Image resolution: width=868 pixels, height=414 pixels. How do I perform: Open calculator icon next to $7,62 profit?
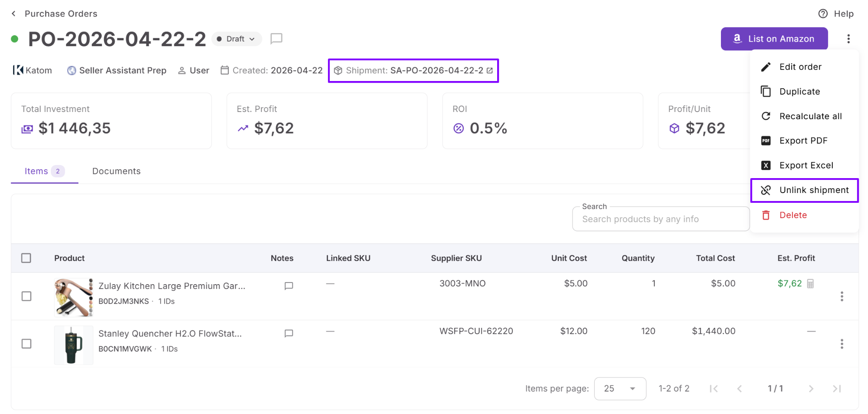coord(810,283)
